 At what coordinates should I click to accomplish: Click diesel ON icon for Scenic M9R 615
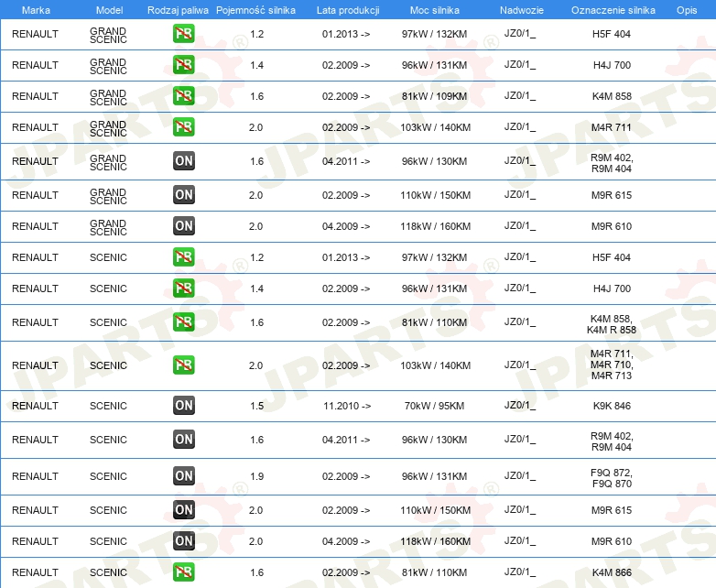click(183, 509)
